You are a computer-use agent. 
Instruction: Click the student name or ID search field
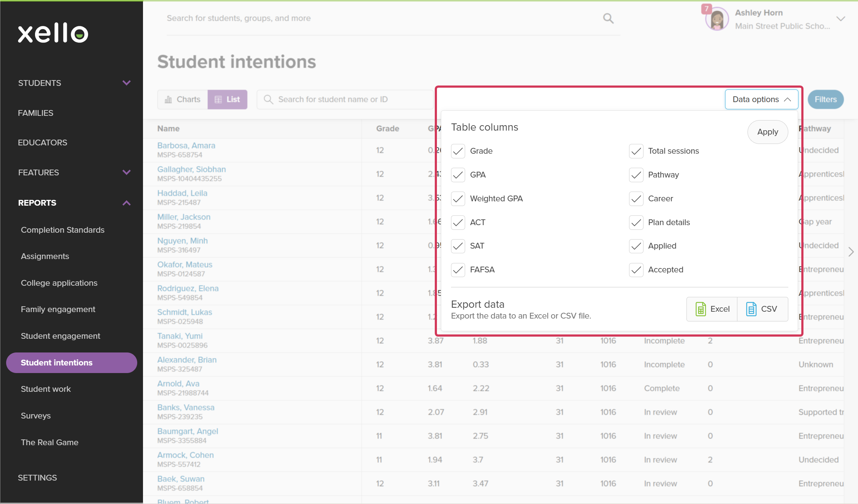click(345, 100)
